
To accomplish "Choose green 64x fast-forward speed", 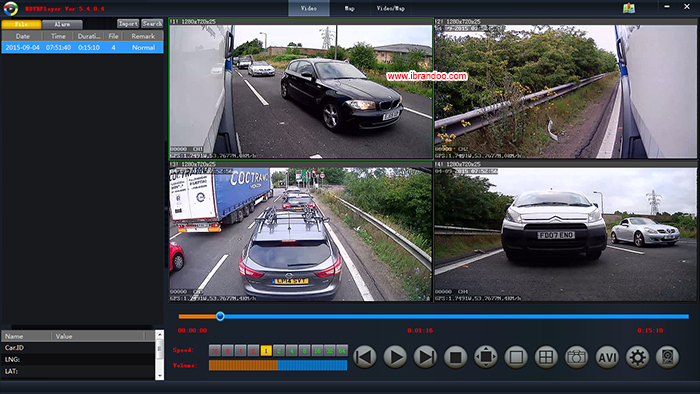I will pos(342,351).
